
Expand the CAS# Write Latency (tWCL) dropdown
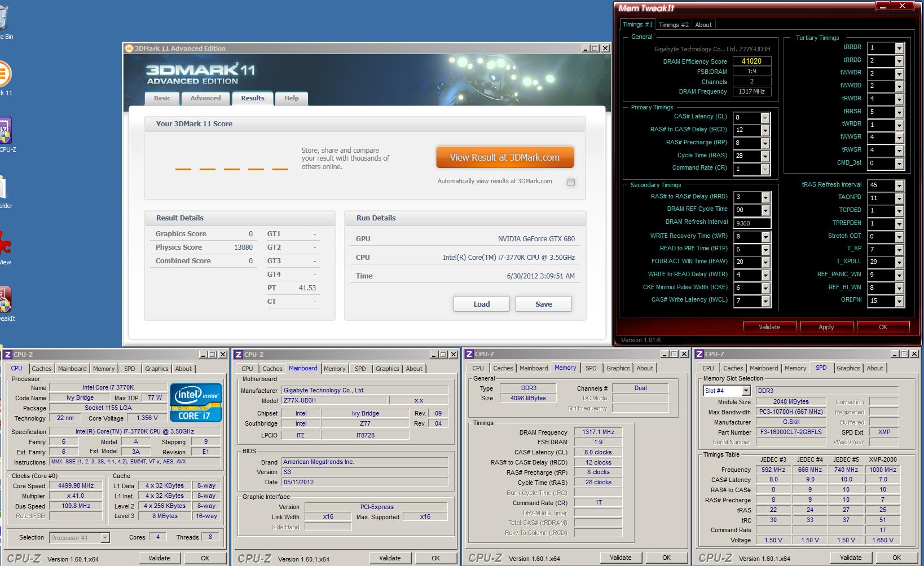coord(765,302)
